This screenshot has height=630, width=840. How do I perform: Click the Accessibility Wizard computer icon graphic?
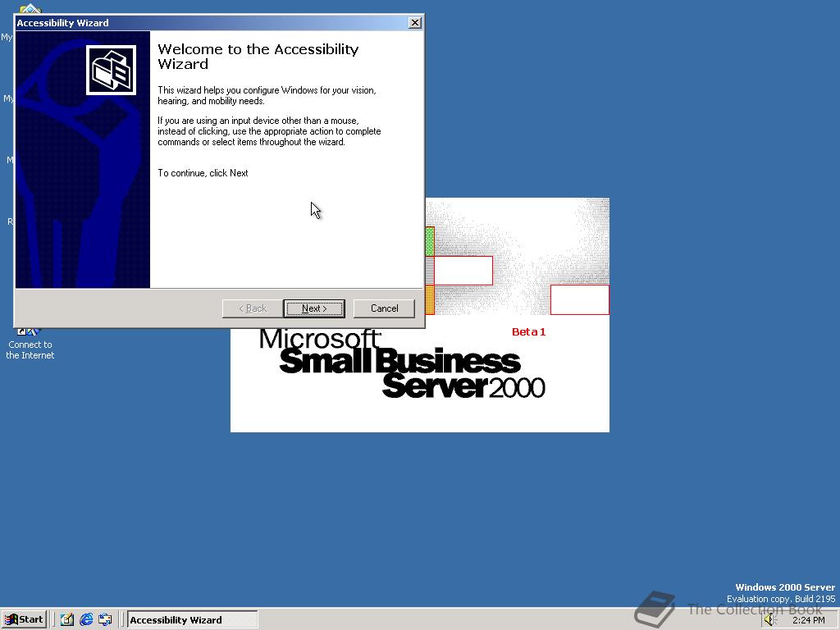tap(111, 71)
